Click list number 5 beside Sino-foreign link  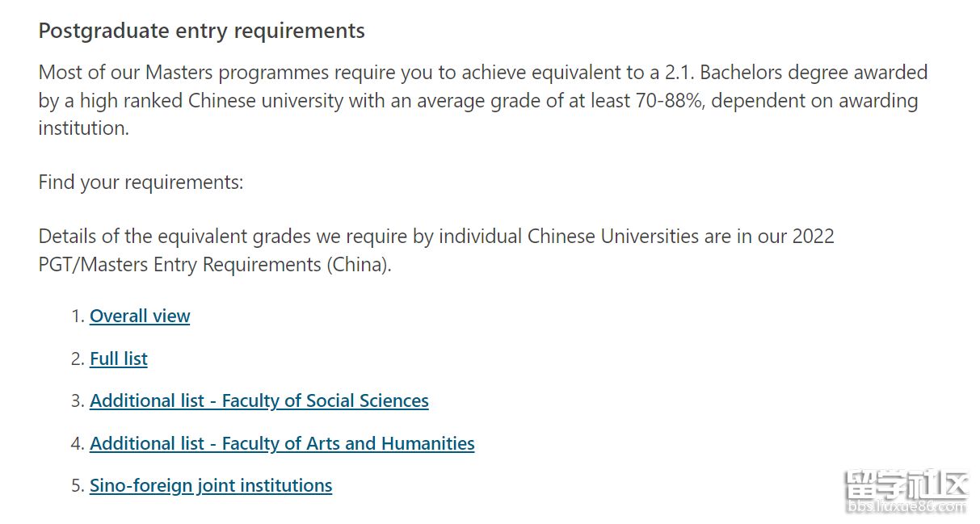tap(78, 485)
